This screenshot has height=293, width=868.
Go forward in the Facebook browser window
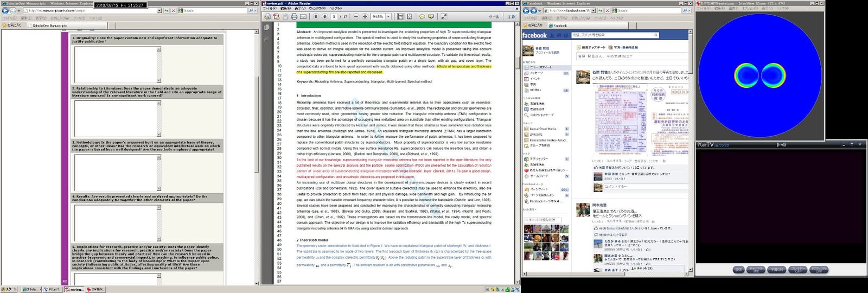[533, 10]
